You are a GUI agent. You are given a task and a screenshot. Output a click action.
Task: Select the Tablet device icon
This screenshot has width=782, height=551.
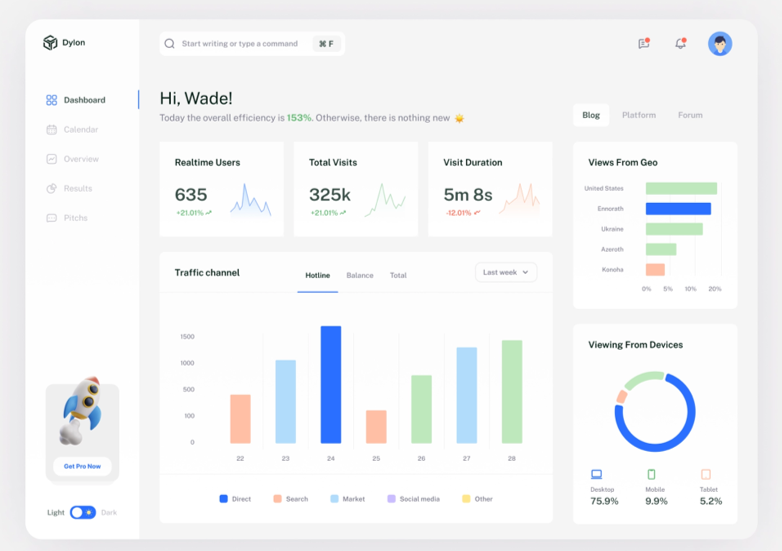coord(706,474)
